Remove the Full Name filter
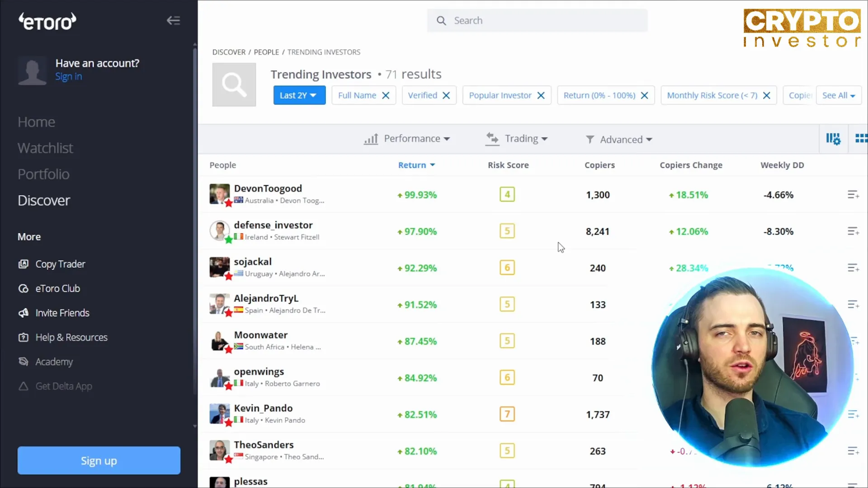This screenshot has width=868, height=488. point(386,95)
